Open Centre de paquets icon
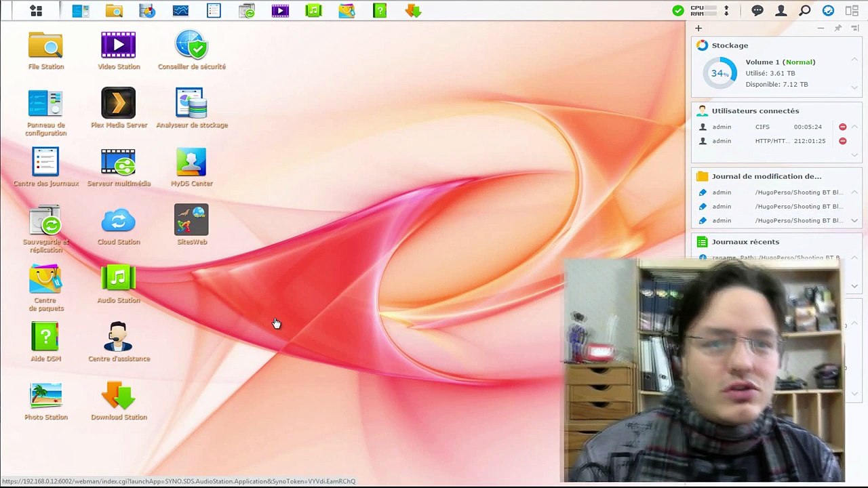Viewport: 868px width, 488px height. (46, 288)
